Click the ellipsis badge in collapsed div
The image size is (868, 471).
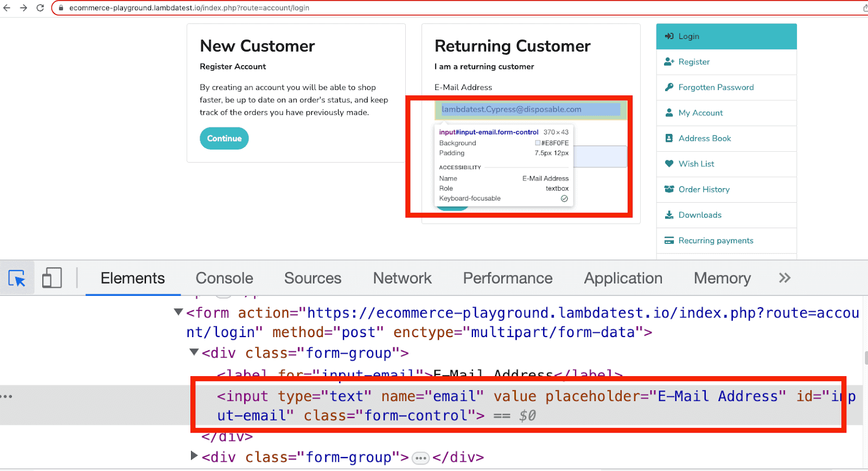[420, 458]
